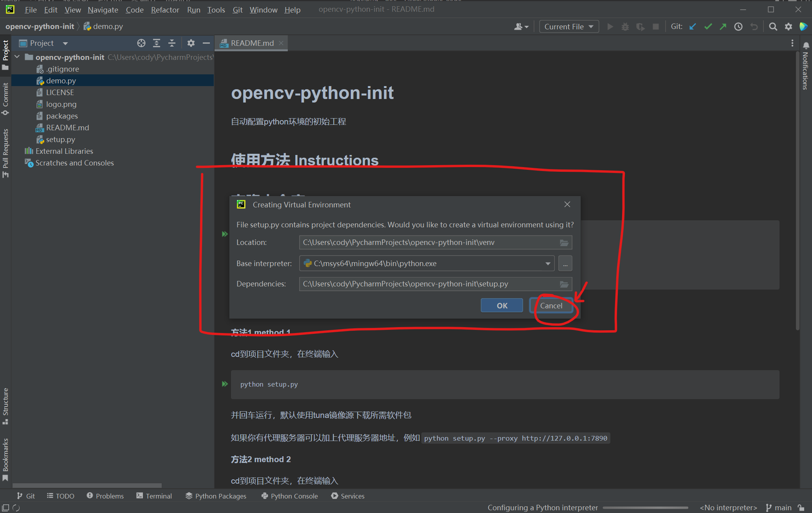Collapse all in Project panel

[x=171, y=43]
